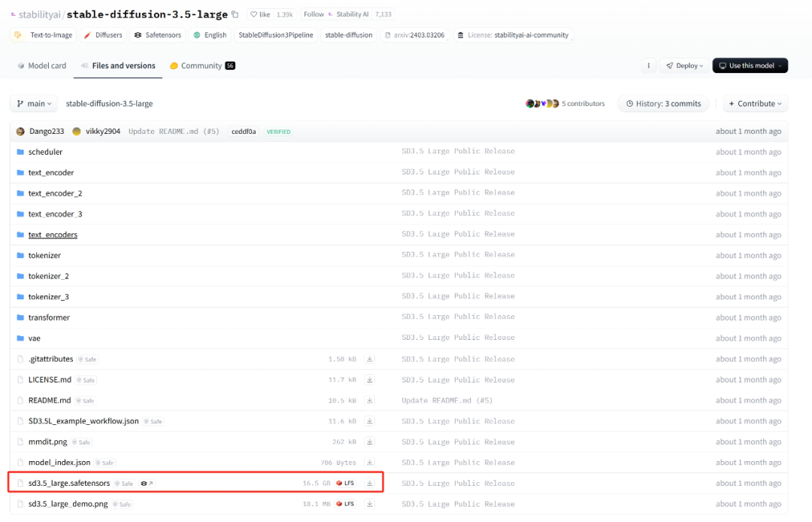Click the Safe badge next to mmdit.png
This screenshot has height=522, width=812.
click(x=82, y=443)
